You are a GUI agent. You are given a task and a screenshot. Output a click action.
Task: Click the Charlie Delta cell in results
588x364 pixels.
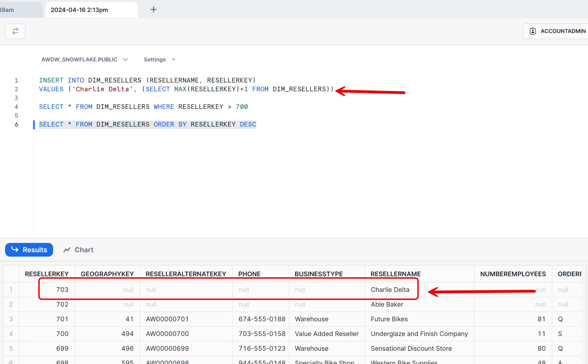[390, 290]
